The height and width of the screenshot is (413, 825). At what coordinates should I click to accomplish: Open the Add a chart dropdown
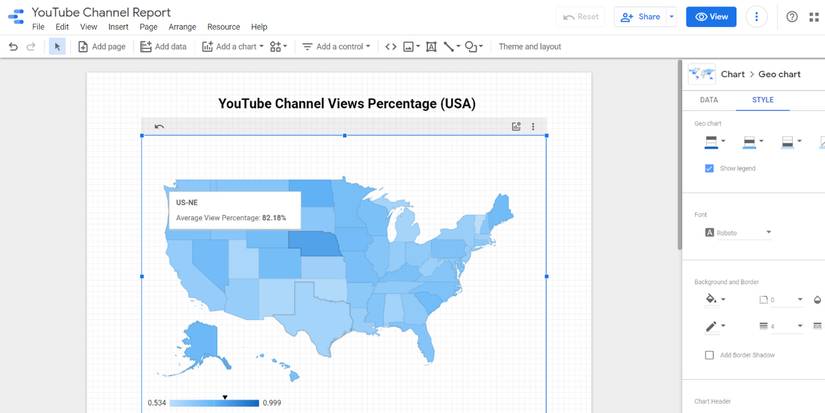coord(233,47)
